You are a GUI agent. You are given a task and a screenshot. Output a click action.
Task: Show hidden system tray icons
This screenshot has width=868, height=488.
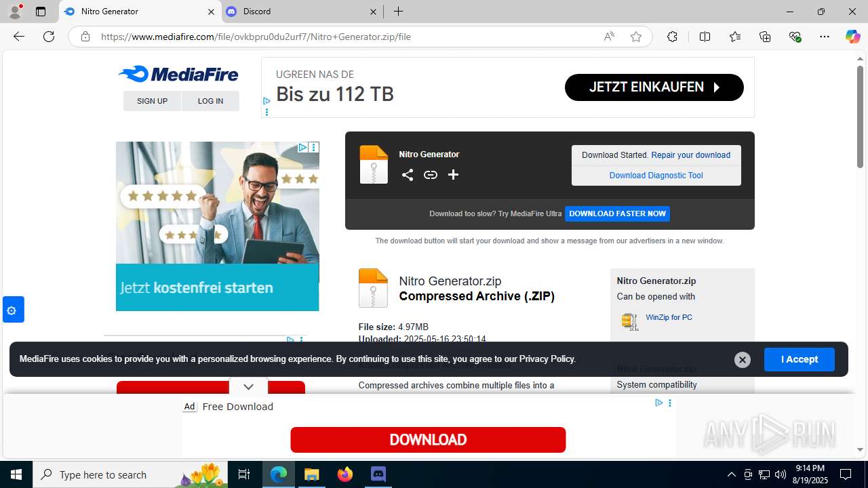731,474
